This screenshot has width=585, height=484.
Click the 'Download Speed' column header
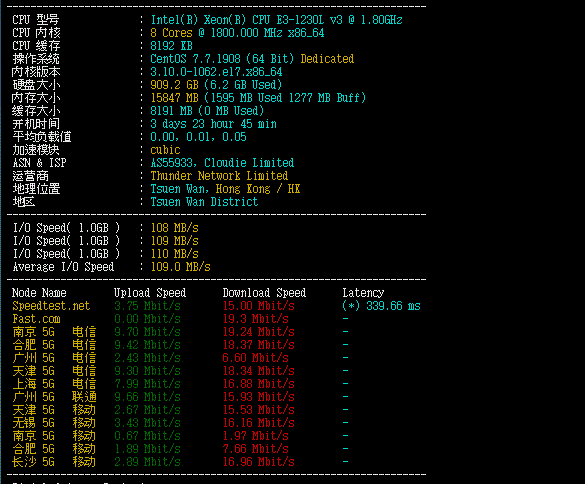point(264,293)
